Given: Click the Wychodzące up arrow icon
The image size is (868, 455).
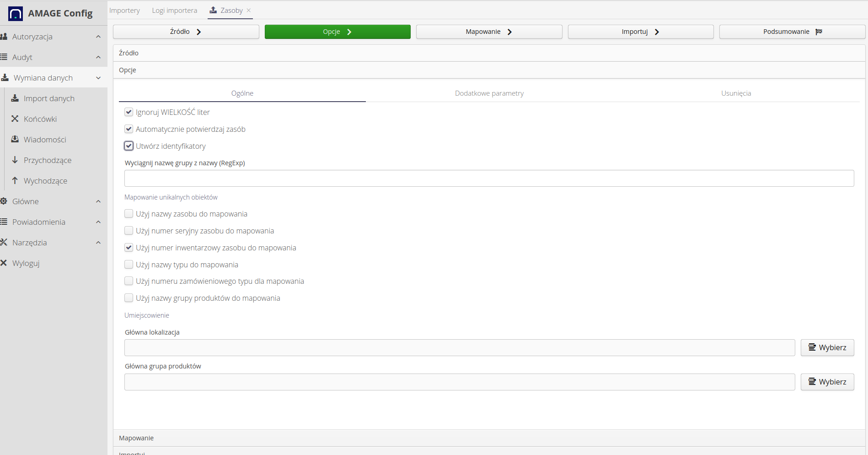Looking at the screenshot, I should click(15, 181).
